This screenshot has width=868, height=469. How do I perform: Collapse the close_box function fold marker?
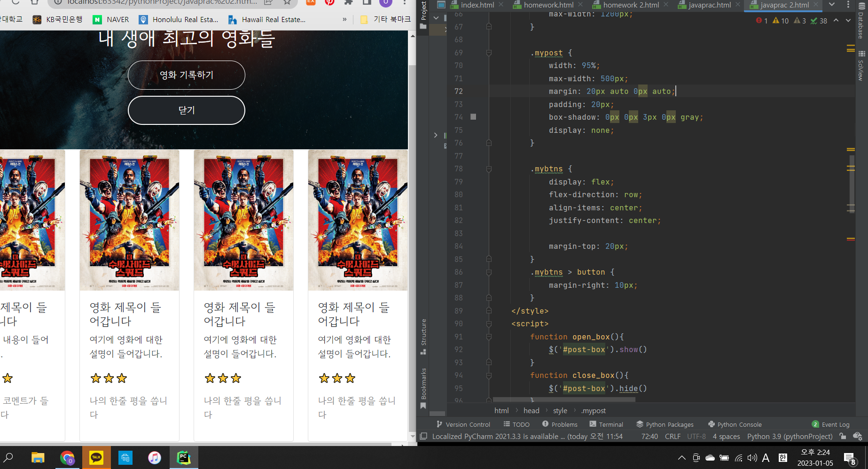pyautogui.click(x=489, y=375)
